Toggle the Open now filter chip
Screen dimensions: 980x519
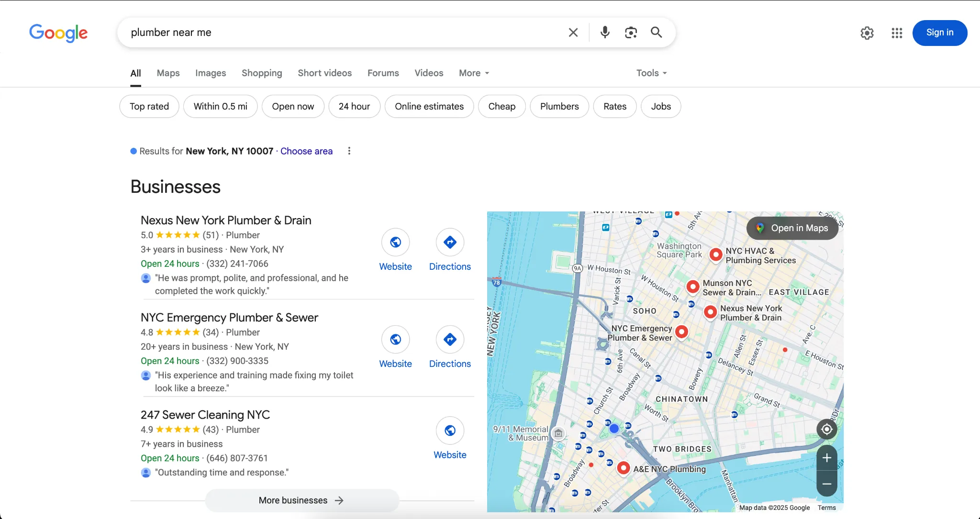coord(293,106)
